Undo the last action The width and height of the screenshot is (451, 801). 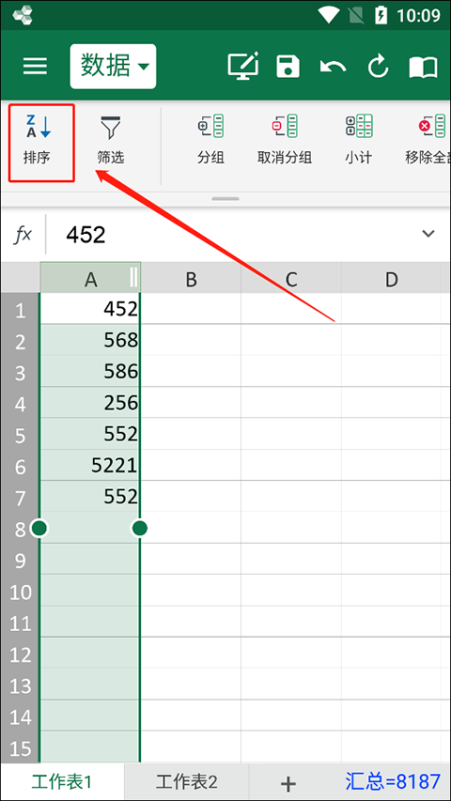pos(333,66)
